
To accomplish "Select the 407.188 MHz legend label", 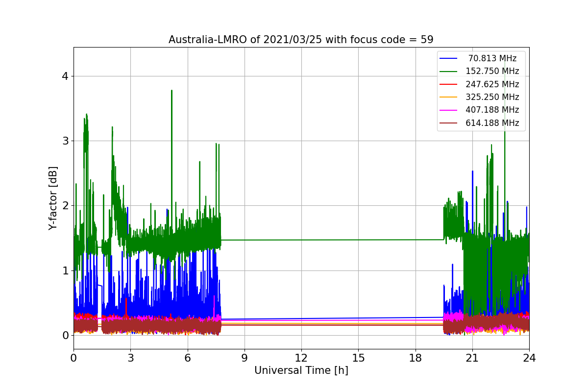I will tap(492, 110).
